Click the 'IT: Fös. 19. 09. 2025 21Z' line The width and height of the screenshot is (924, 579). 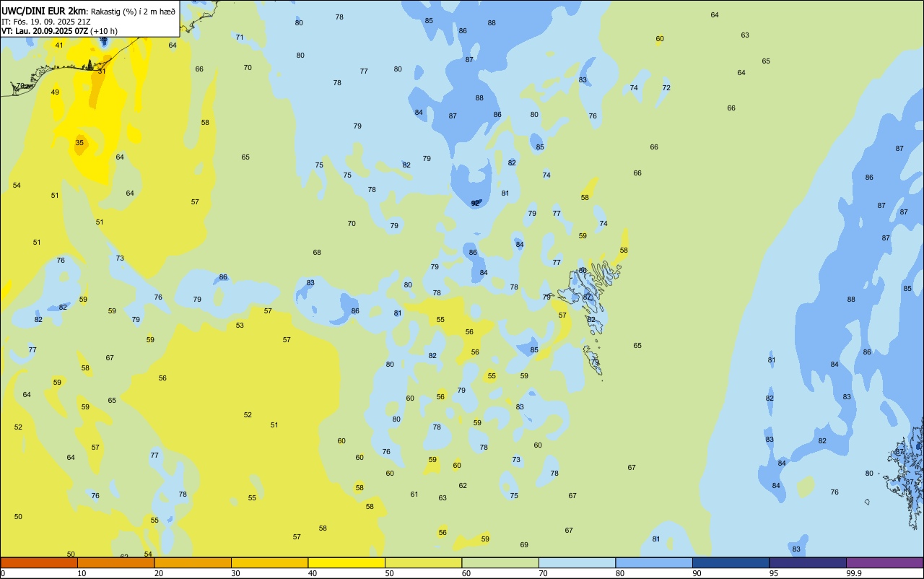point(45,21)
